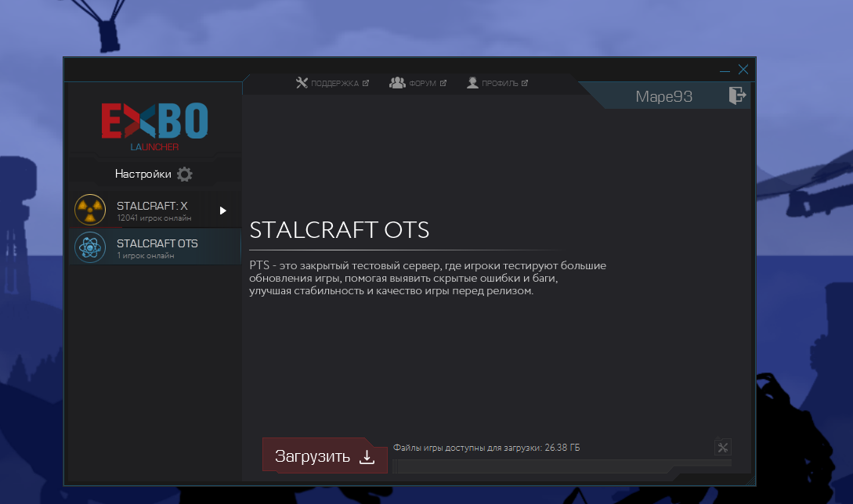853x504 pixels.
Task: Open Настройки settings
Action: pos(154,174)
